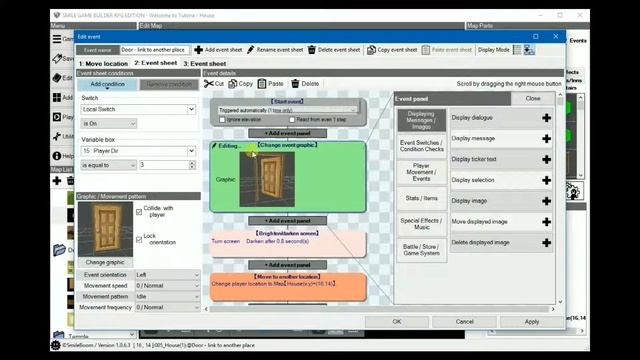Viewport: 640px width, 360px height.
Task: Switch to the '3: Event sheet' tab
Action: click(204, 64)
